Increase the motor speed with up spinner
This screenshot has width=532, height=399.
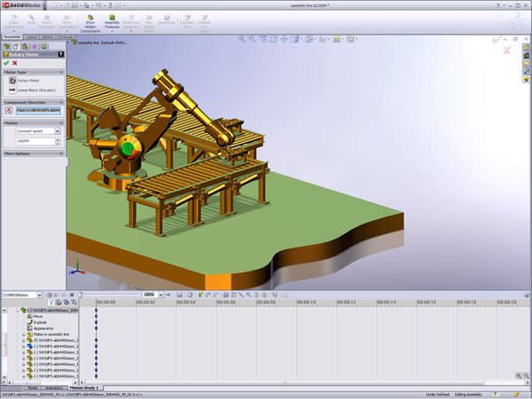(x=58, y=139)
